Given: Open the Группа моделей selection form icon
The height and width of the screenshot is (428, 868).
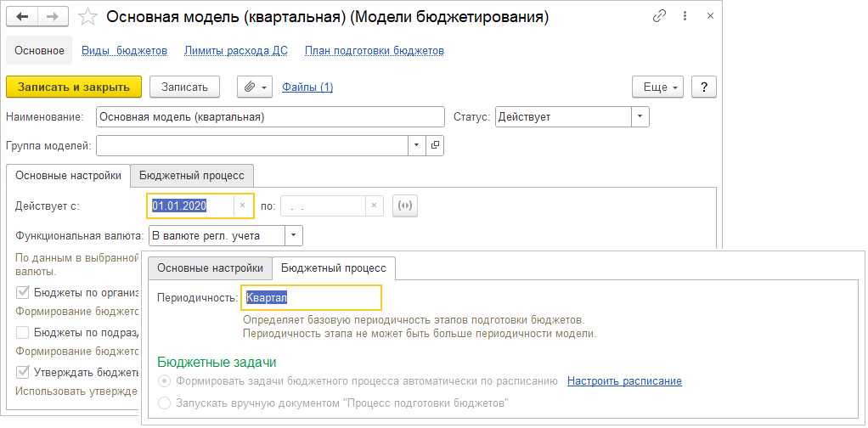Looking at the screenshot, I should 435,145.
